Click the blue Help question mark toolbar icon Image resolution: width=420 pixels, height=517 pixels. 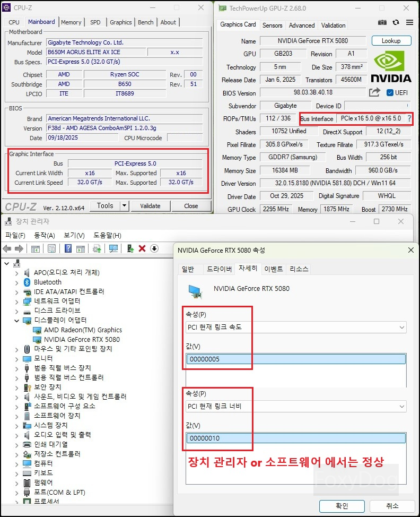[x=68, y=248]
